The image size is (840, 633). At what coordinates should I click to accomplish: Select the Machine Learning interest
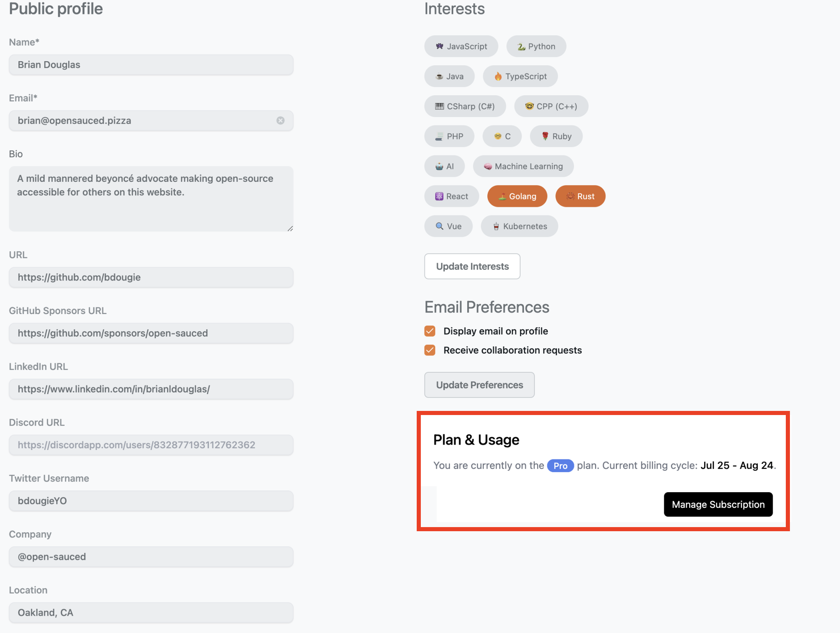point(523,166)
